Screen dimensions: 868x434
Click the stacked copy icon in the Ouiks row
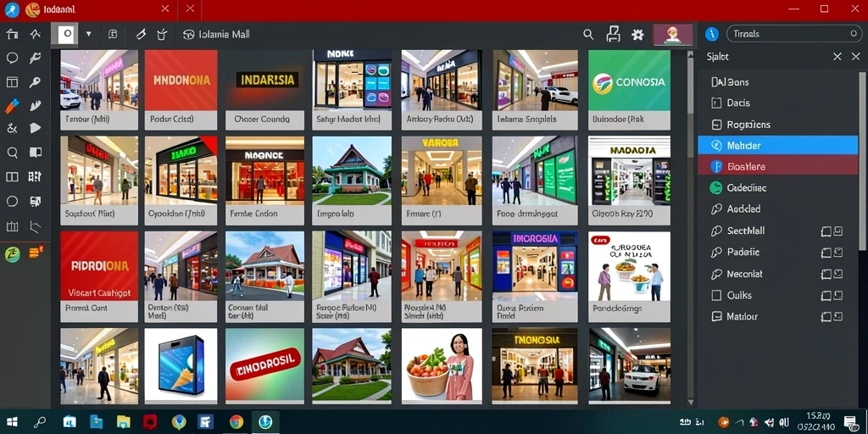826,295
